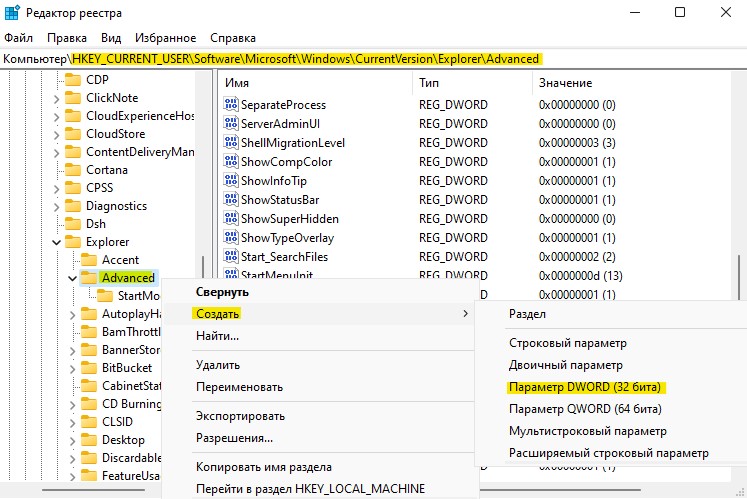The width and height of the screenshot is (747, 499).
Task: Open Разрешения... from the context menu
Action: click(319, 438)
